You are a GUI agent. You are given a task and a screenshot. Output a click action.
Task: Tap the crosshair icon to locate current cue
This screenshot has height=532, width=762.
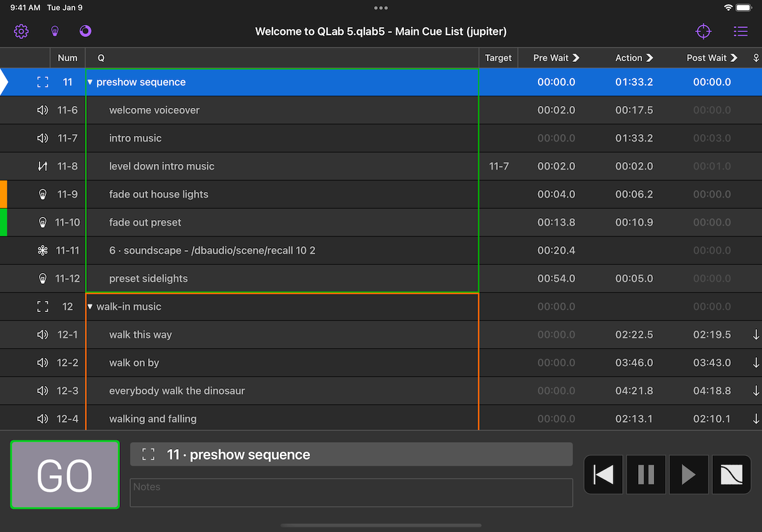[703, 31]
